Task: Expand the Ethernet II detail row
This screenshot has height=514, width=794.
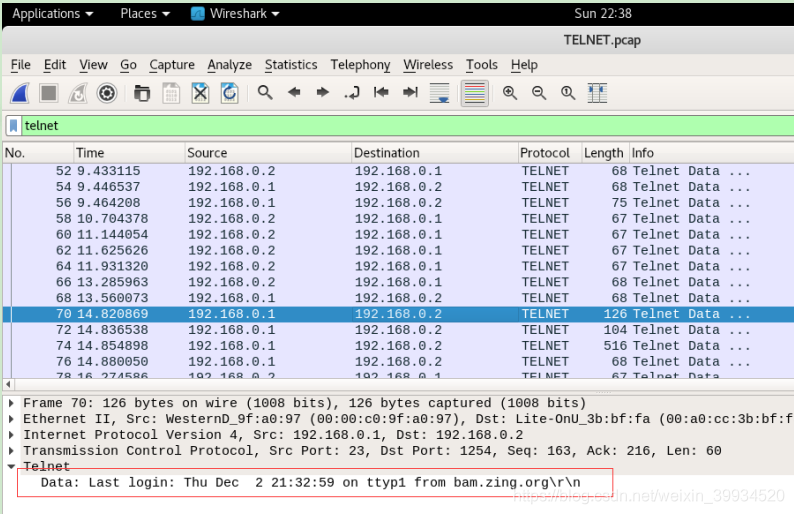Action: pos(11,419)
